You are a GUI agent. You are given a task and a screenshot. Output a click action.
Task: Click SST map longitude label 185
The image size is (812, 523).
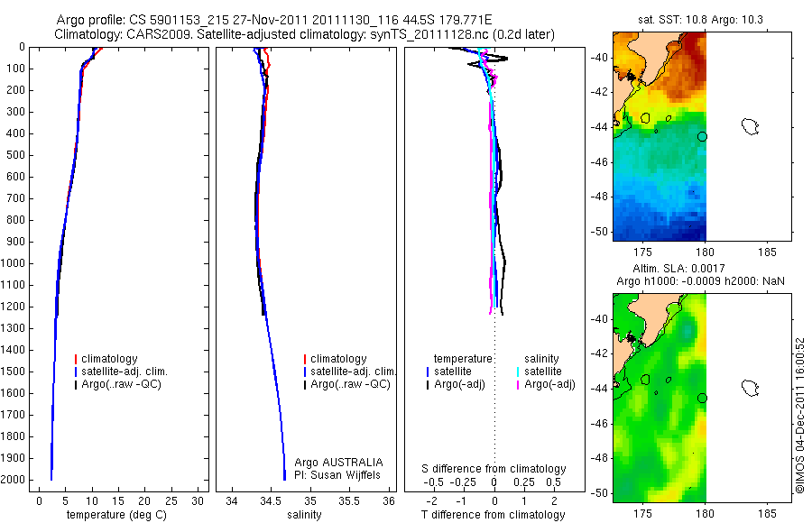tap(766, 252)
